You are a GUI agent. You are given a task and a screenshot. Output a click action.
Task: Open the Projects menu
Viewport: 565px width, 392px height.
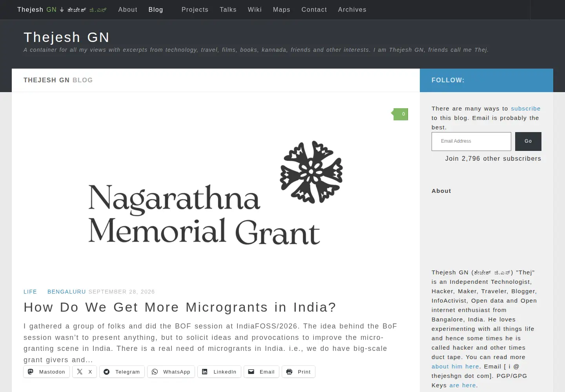click(x=195, y=10)
